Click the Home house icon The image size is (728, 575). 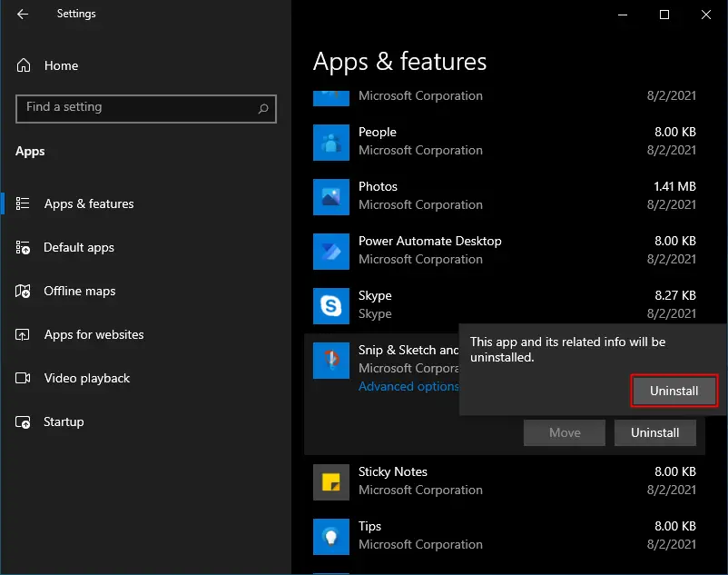tap(24, 65)
